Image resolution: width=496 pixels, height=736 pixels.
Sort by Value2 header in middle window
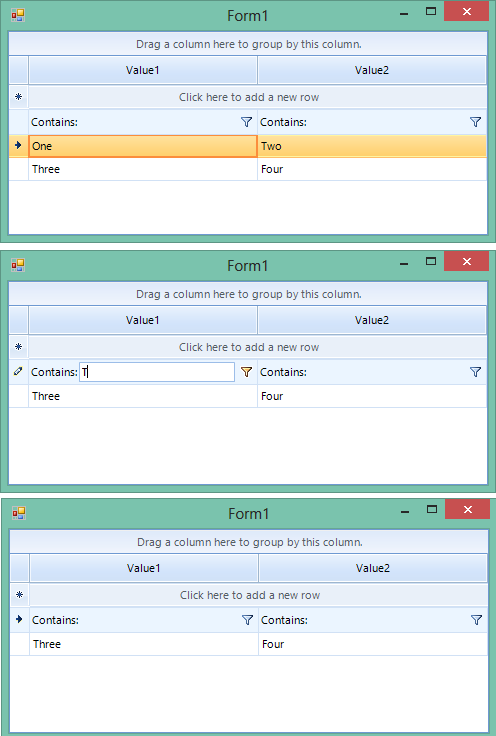372,321
